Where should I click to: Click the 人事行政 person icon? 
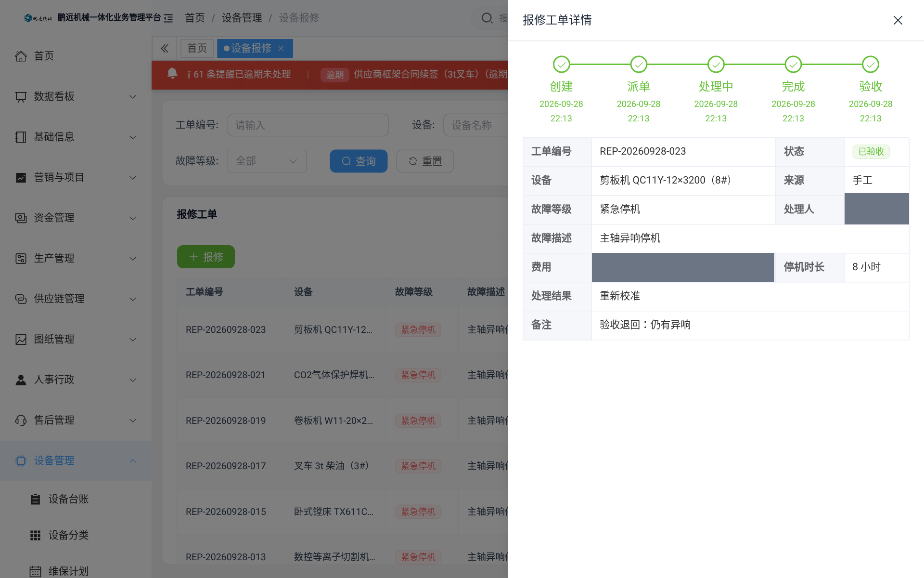21,380
